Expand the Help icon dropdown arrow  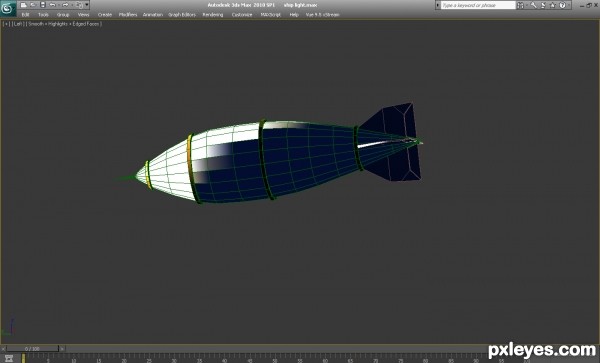568,5
